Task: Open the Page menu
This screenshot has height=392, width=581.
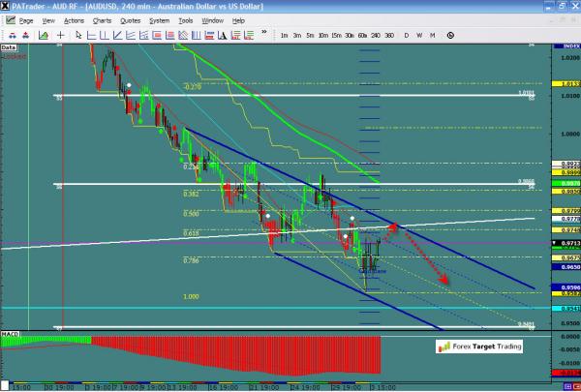Action: [23, 19]
